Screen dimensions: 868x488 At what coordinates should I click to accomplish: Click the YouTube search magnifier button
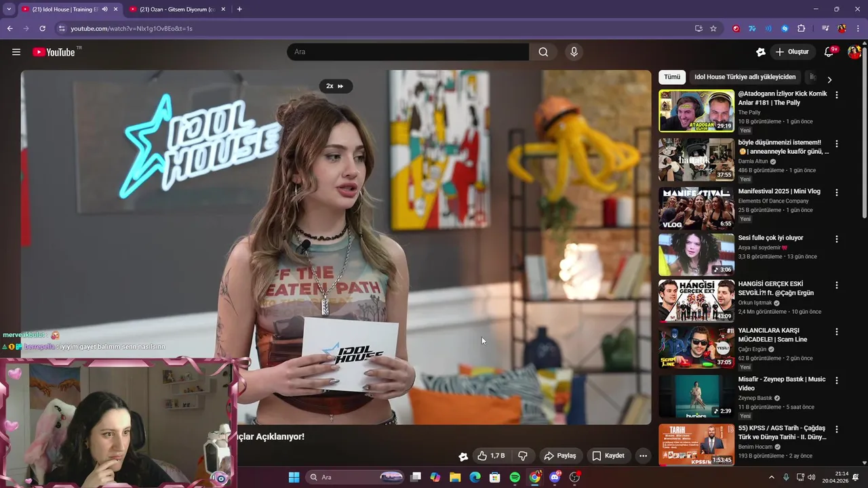point(543,52)
